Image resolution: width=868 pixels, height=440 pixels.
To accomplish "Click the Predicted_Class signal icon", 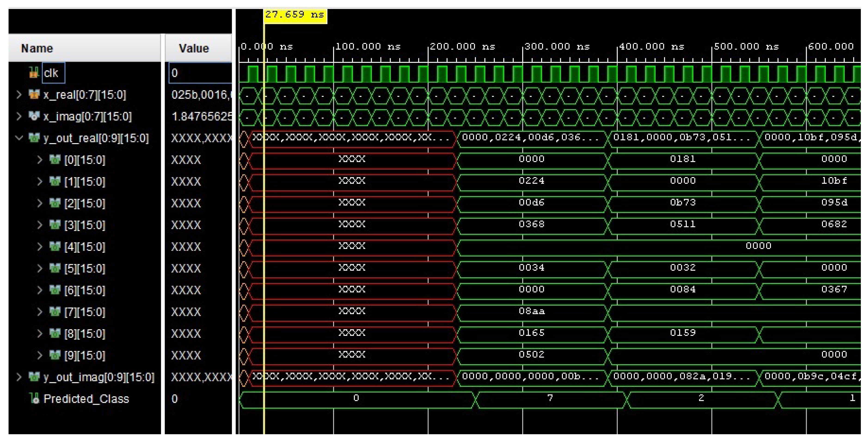I will (x=34, y=398).
